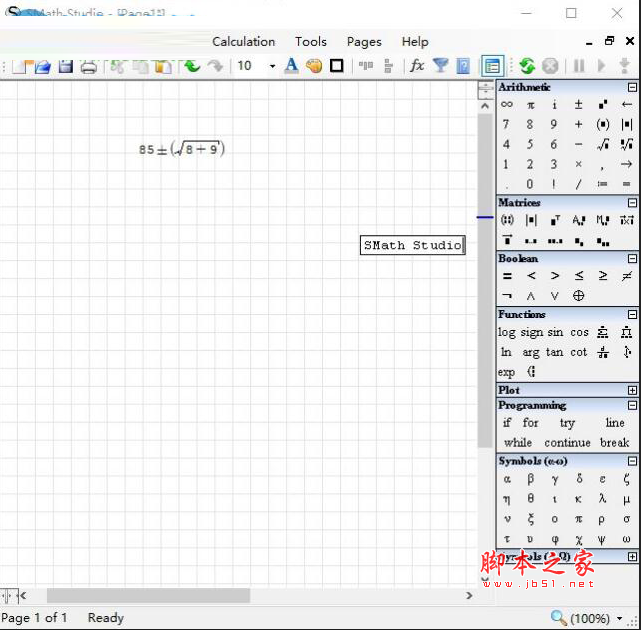Insert the sin function
The height and width of the screenshot is (630, 641).
pyautogui.click(x=555, y=332)
